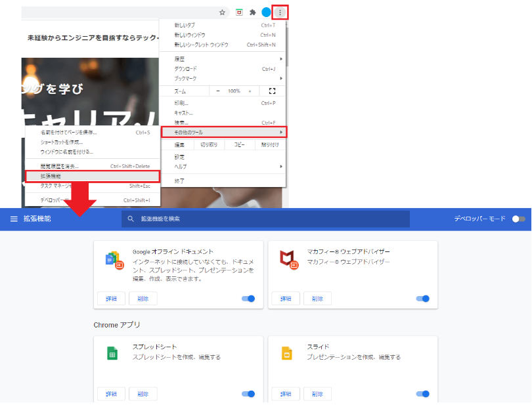Open the hamburger menu on extensions page

click(x=14, y=219)
